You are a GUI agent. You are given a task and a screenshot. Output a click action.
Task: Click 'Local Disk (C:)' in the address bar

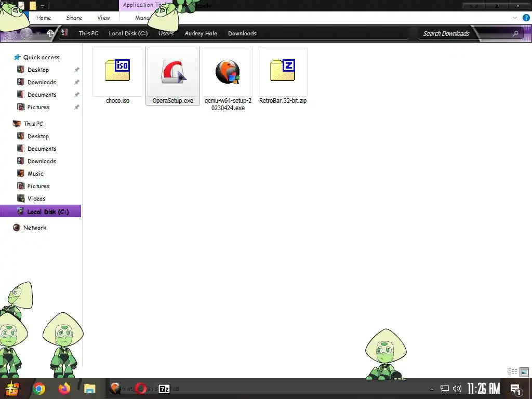[x=128, y=33]
